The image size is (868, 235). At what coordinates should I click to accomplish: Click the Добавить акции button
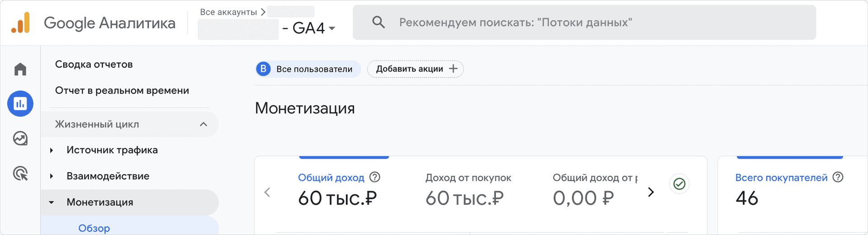click(x=415, y=69)
